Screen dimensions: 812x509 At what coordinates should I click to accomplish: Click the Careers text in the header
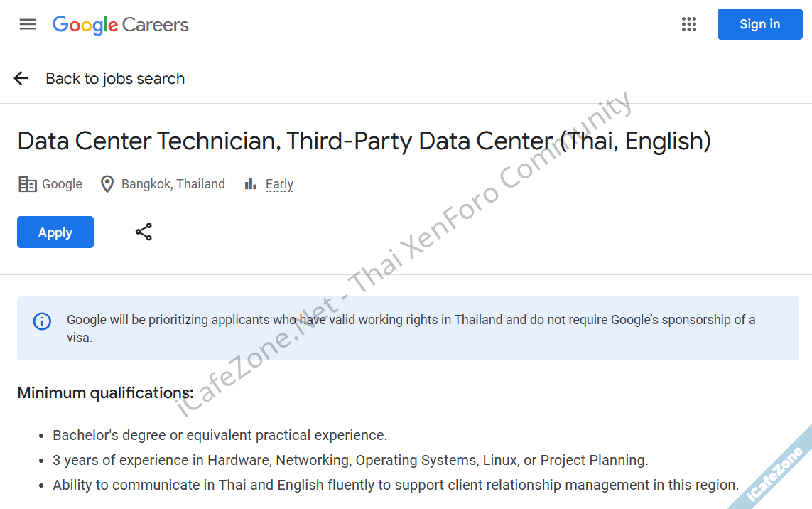pyautogui.click(x=155, y=25)
